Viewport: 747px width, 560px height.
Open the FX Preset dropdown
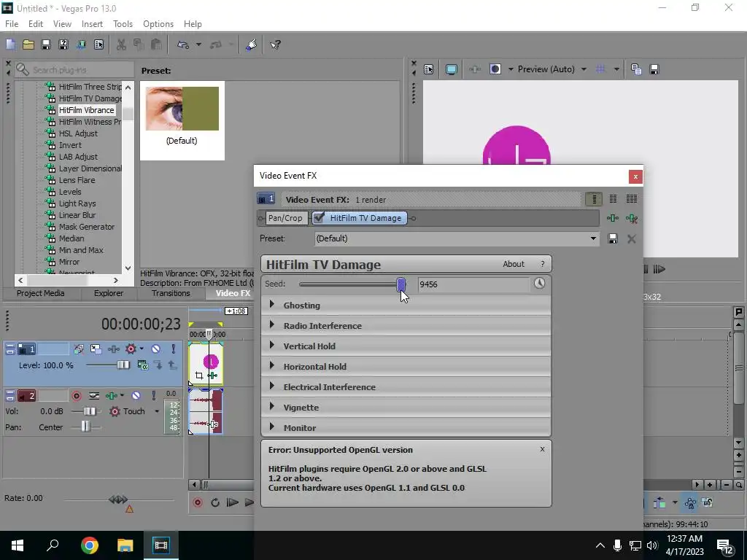593,238
